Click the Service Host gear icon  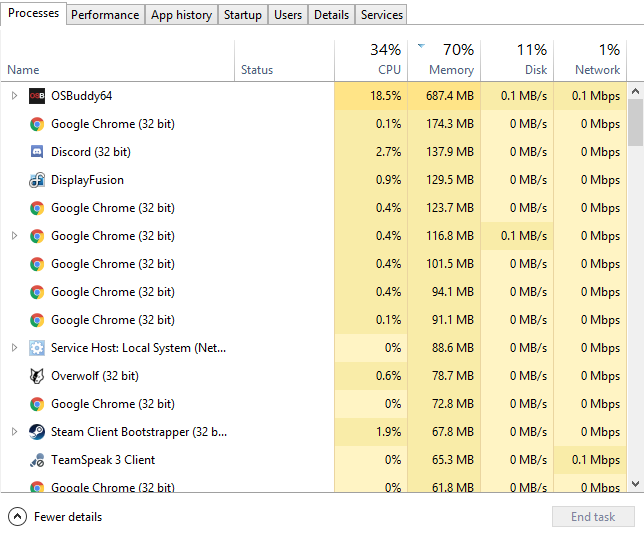[37, 348]
